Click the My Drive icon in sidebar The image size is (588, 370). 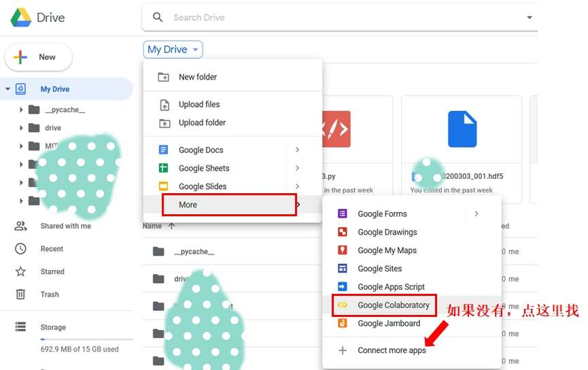20,89
